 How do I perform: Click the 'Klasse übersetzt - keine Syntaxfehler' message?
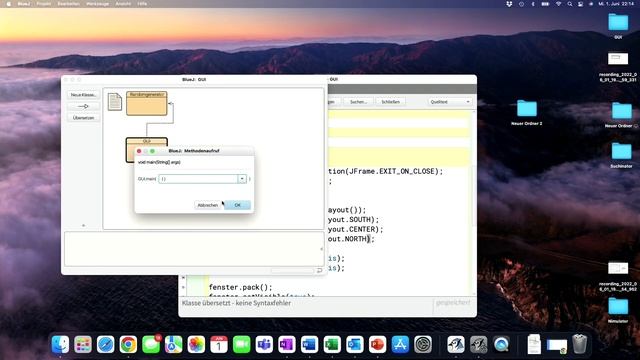236,303
